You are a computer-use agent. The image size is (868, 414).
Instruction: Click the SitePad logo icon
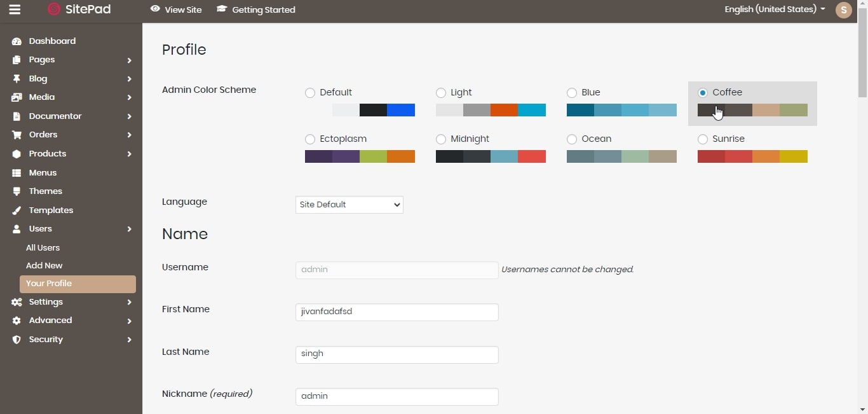(x=54, y=10)
